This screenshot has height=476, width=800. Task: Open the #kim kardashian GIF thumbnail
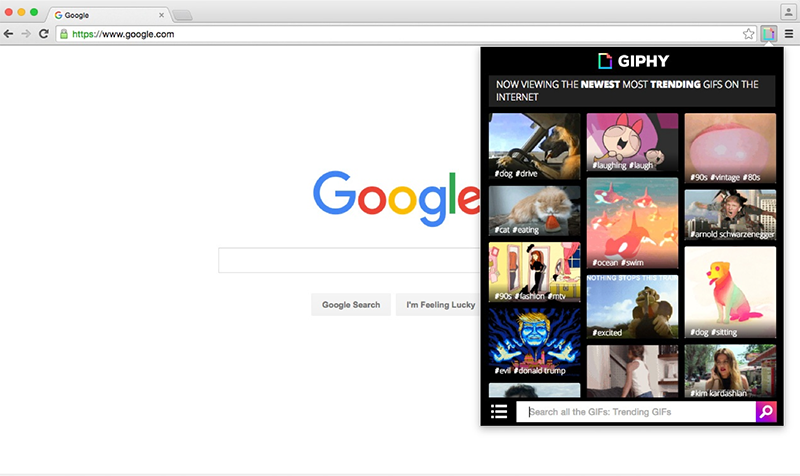pyautogui.click(x=730, y=371)
